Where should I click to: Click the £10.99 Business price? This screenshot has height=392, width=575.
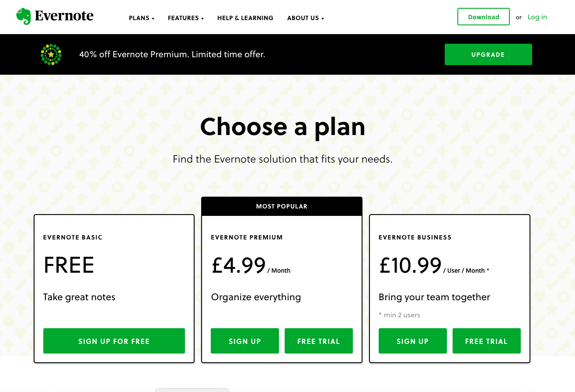coord(410,265)
